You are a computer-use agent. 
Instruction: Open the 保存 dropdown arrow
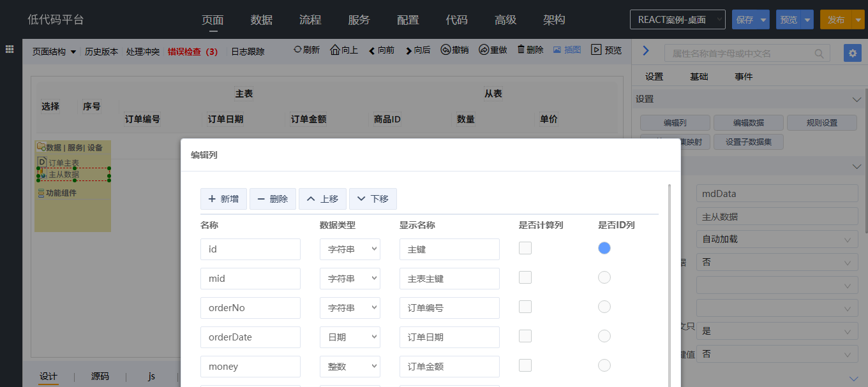pyautogui.click(x=763, y=20)
